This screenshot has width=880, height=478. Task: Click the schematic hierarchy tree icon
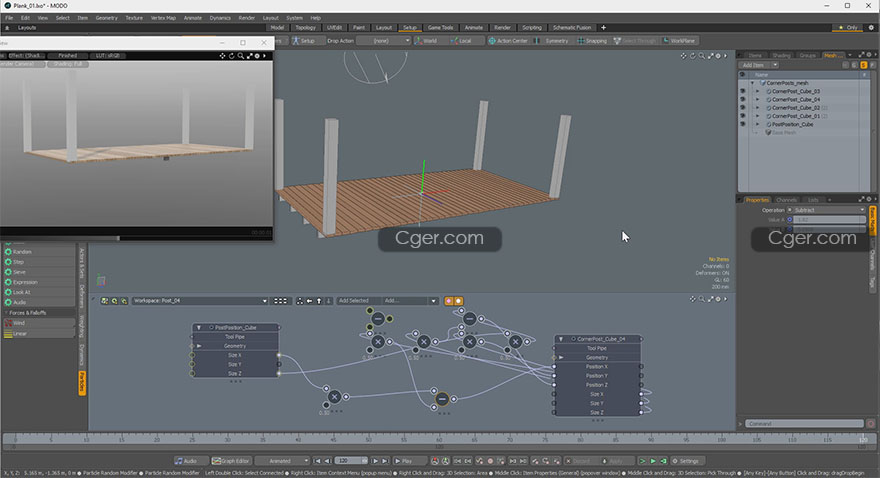pyautogui.click(x=300, y=301)
